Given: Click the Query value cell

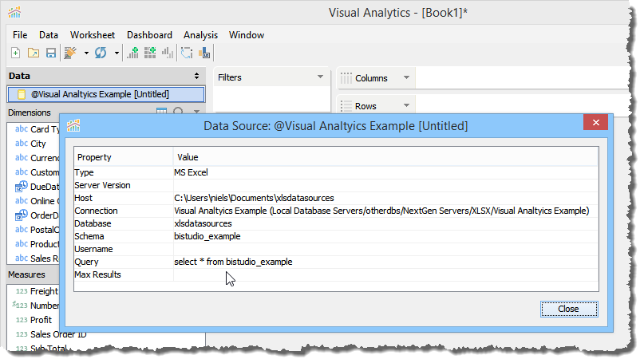Looking at the screenshot, I should click(233, 262).
